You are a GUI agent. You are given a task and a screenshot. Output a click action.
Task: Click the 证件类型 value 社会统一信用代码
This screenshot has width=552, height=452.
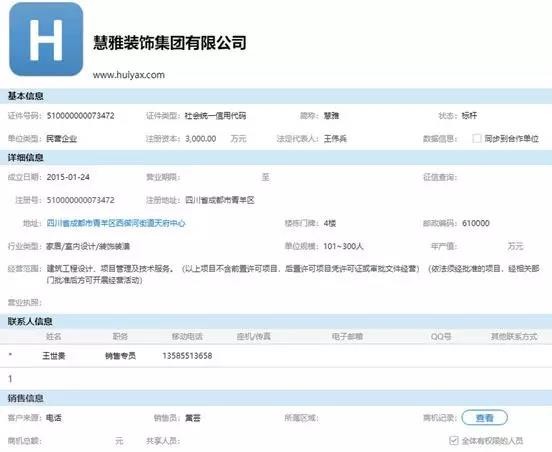[215, 115]
